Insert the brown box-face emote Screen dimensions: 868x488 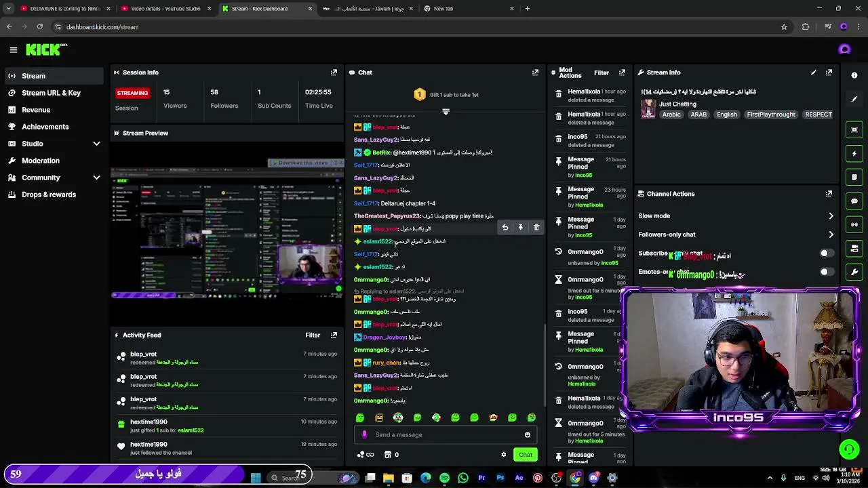click(379, 418)
